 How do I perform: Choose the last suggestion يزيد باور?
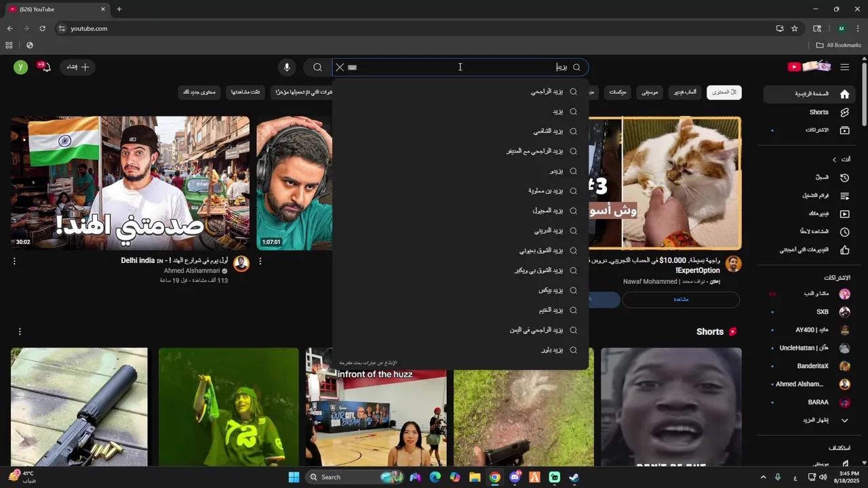(x=460, y=350)
